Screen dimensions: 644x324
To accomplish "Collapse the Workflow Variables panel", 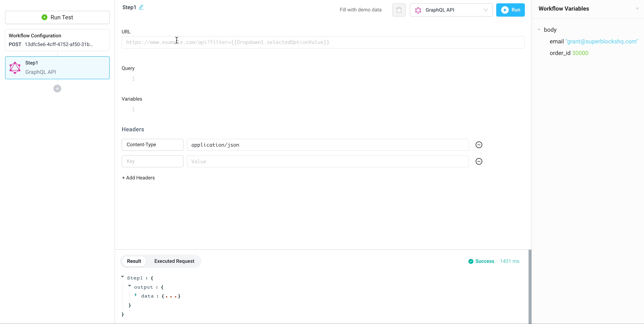I will (637, 8).
